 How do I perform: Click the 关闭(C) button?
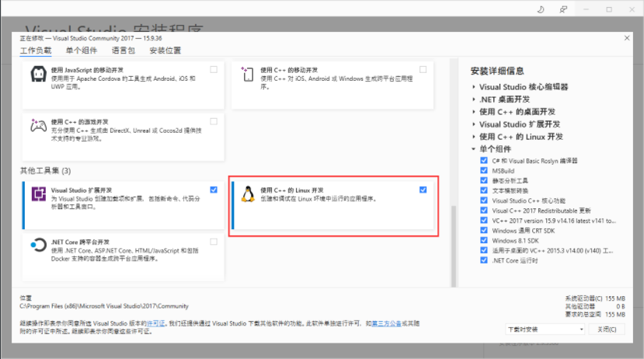click(607, 329)
